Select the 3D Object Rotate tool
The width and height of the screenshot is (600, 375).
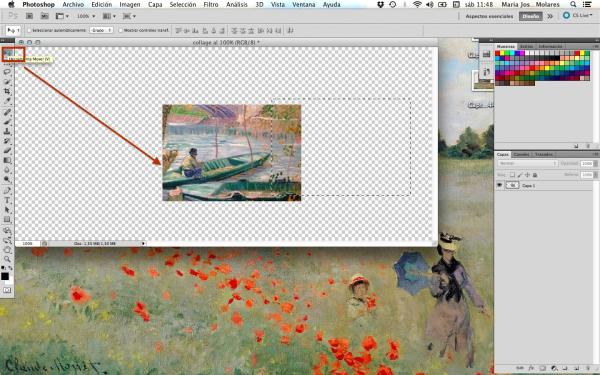pyautogui.click(x=7, y=231)
